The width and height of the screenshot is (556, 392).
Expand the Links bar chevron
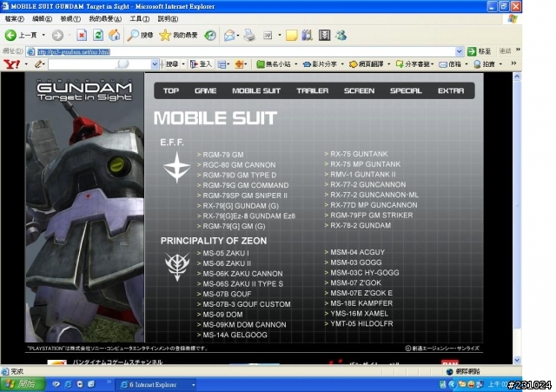tap(518, 50)
